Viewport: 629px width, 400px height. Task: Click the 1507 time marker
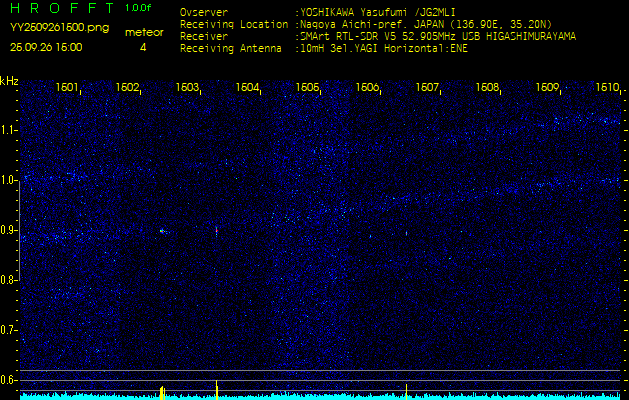pyautogui.click(x=427, y=87)
